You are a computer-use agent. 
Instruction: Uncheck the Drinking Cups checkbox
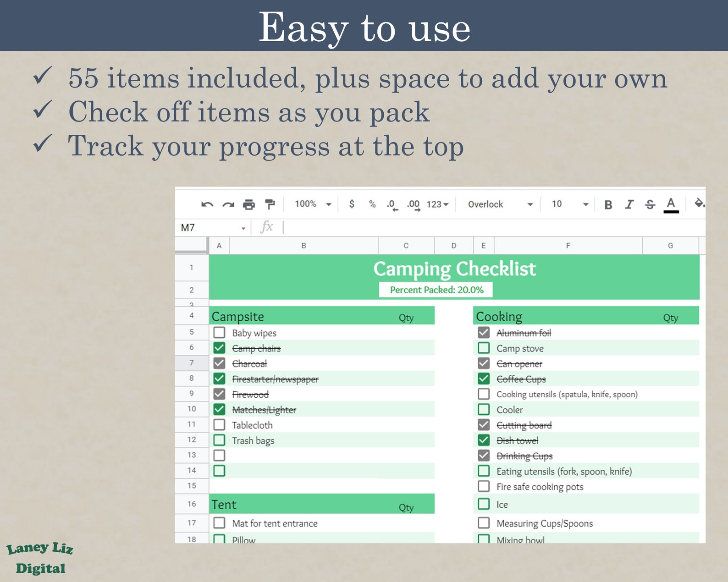[484, 456]
